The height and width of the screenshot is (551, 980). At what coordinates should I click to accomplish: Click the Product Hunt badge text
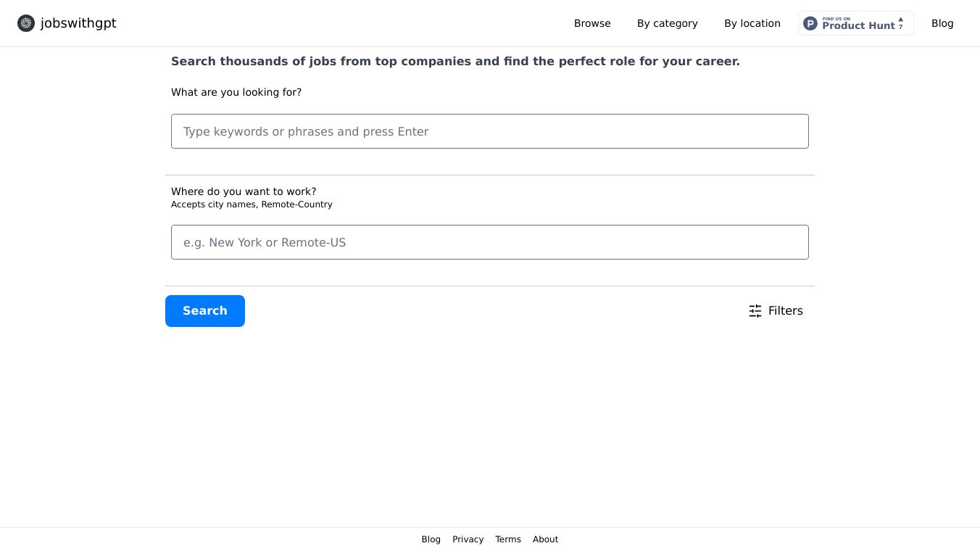click(858, 25)
